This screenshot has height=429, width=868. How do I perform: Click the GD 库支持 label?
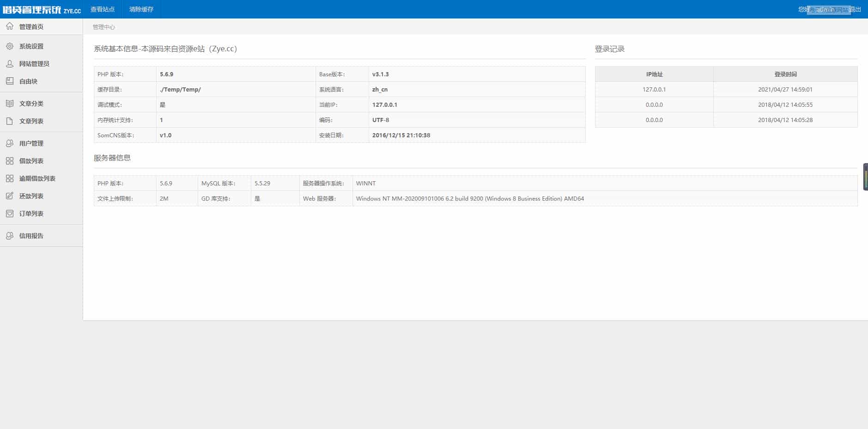tap(216, 198)
